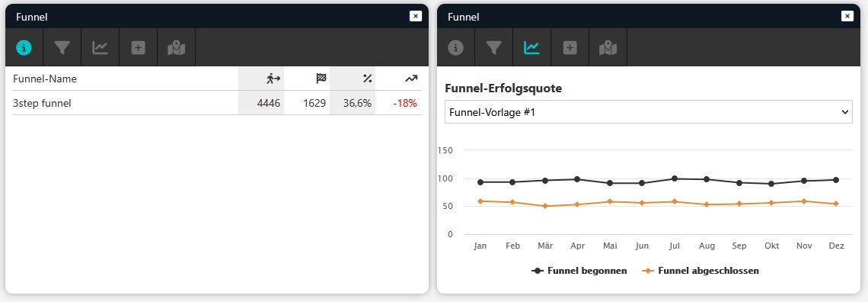Sort by percent rate column header
The width and height of the screenshot is (868, 302).
[366, 79]
